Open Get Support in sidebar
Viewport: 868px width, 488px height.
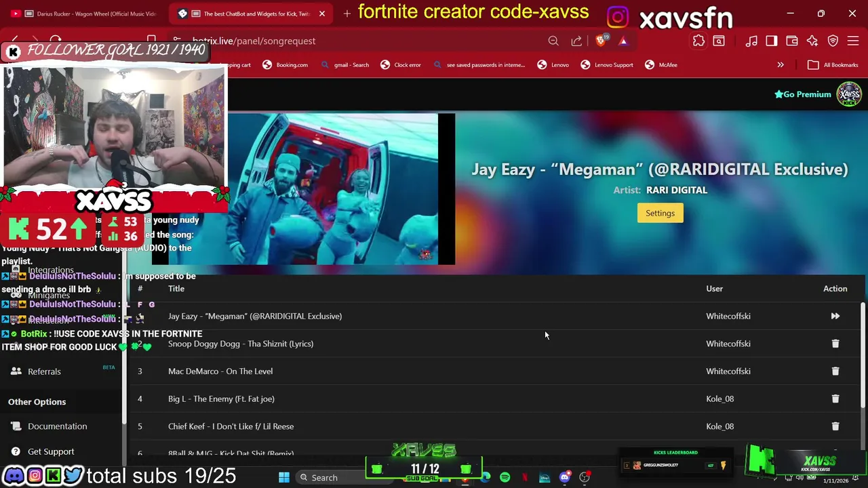tap(51, 451)
